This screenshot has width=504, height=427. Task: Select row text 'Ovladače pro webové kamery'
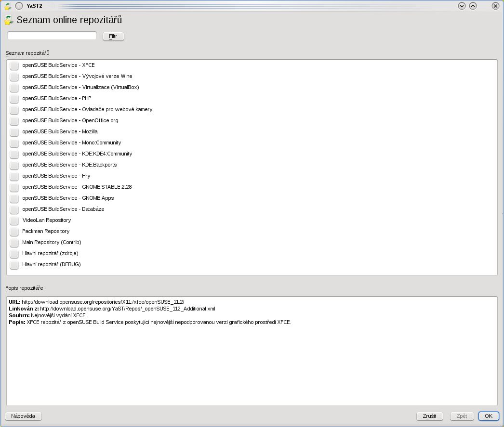point(117,109)
